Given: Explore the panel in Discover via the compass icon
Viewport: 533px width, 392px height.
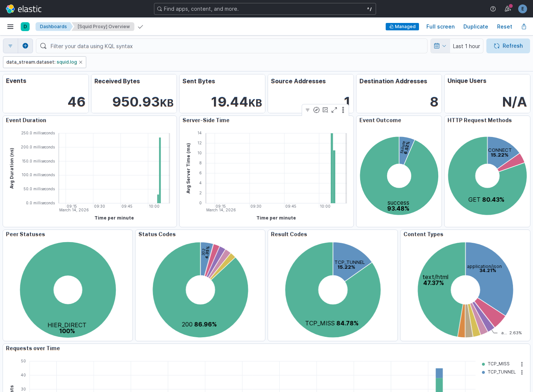Looking at the screenshot, I should coord(316,110).
